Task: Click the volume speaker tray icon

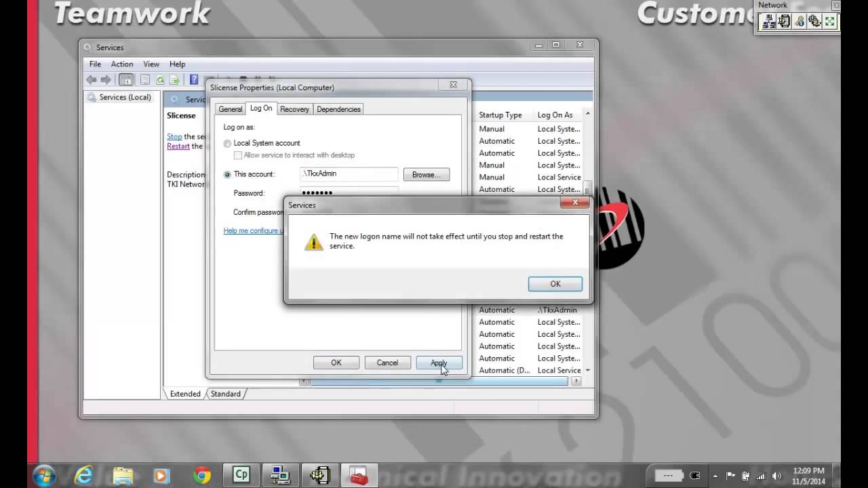Action: click(x=776, y=476)
